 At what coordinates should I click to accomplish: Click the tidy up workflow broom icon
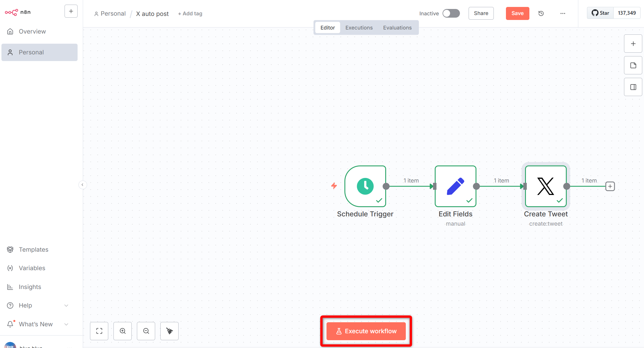169,331
